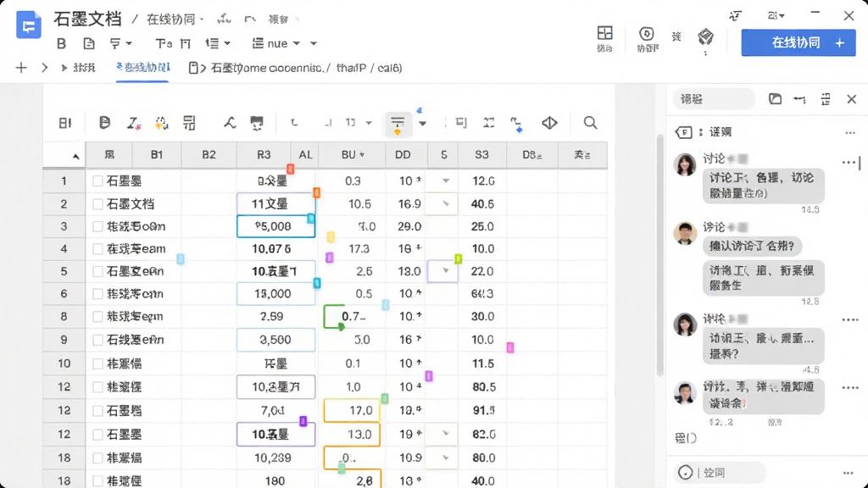The width and height of the screenshot is (868, 488).
Task: Click the search field in comment panel
Action: (x=714, y=99)
